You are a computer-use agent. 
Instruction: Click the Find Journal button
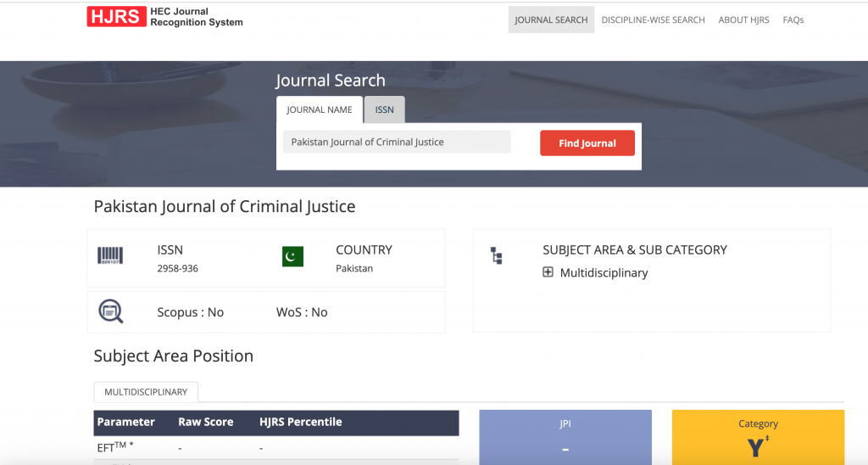(587, 143)
